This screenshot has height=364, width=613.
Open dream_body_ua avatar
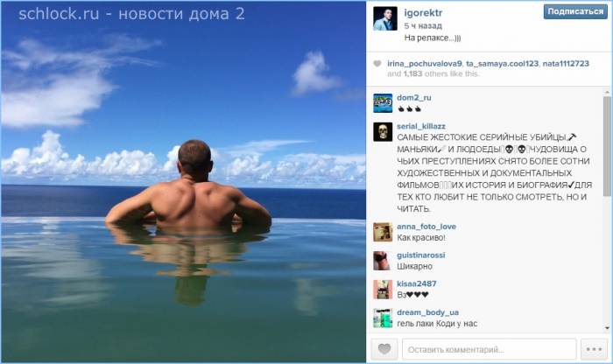(x=383, y=318)
